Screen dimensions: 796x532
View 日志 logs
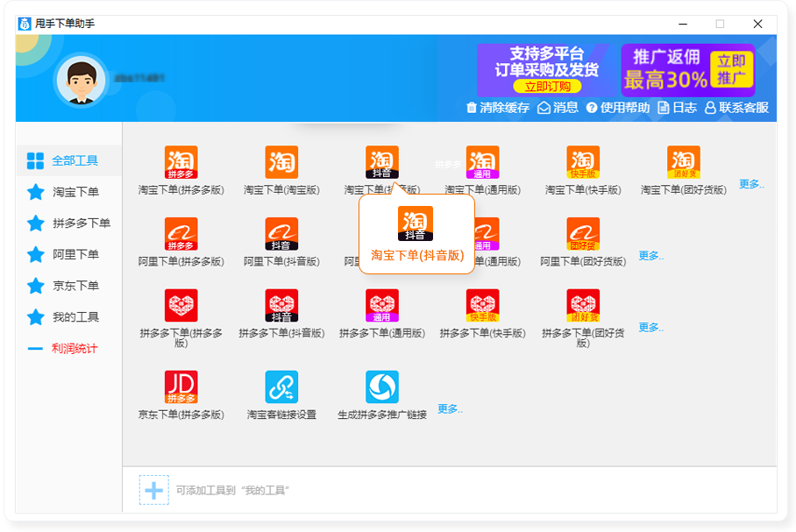point(677,108)
